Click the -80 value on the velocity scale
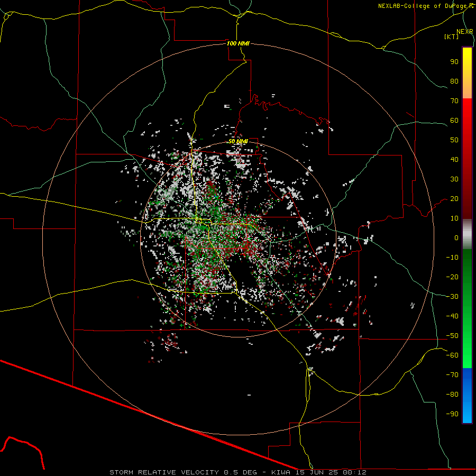Viewport: 476px width, 476px height. point(452,395)
